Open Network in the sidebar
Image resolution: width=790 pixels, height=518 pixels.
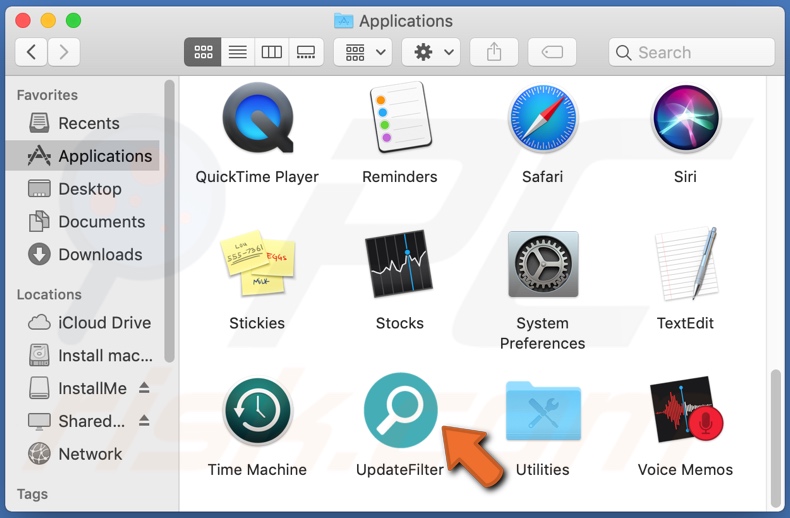click(x=83, y=454)
